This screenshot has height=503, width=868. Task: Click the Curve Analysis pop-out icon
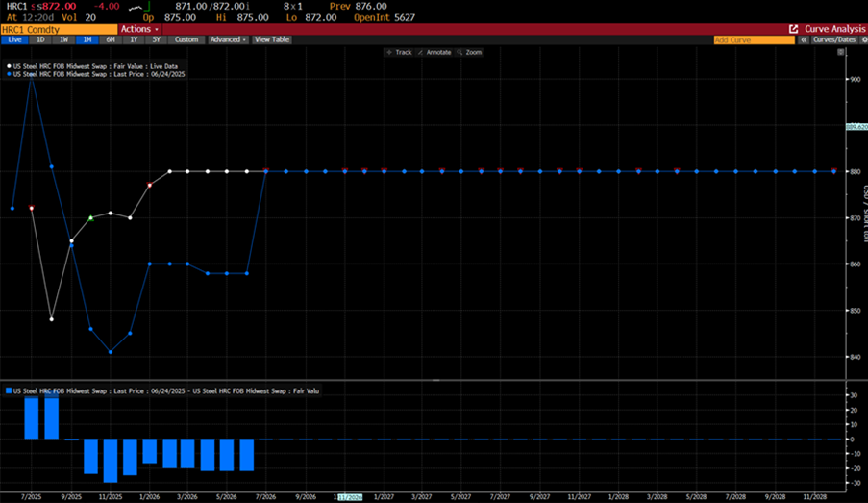(793, 30)
